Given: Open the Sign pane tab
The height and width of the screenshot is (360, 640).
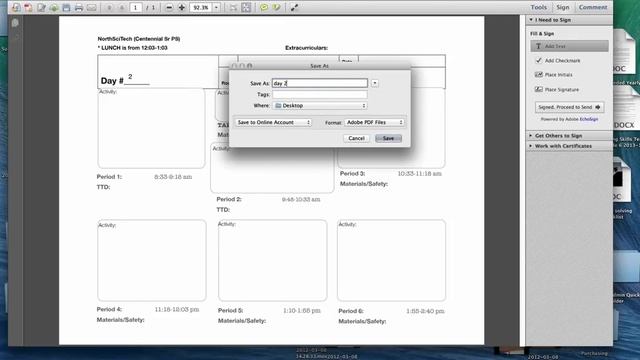Looking at the screenshot, I should pyautogui.click(x=562, y=7).
